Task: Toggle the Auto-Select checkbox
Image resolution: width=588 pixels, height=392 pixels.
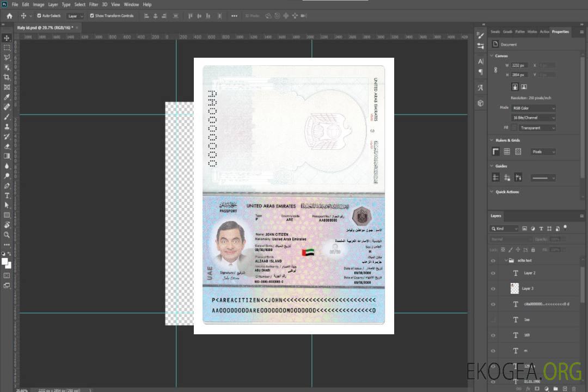Action: [39, 16]
